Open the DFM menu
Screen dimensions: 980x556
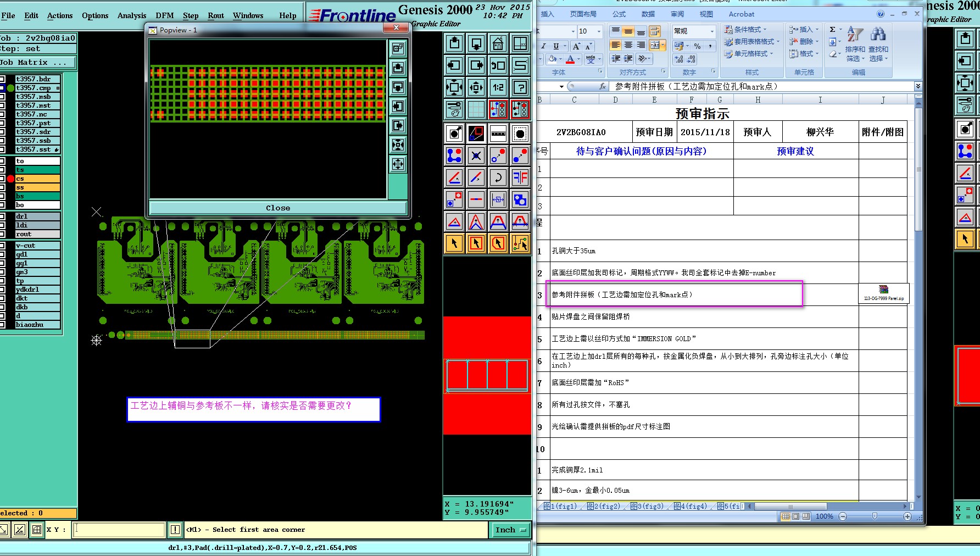pyautogui.click(x=165, y=16)
